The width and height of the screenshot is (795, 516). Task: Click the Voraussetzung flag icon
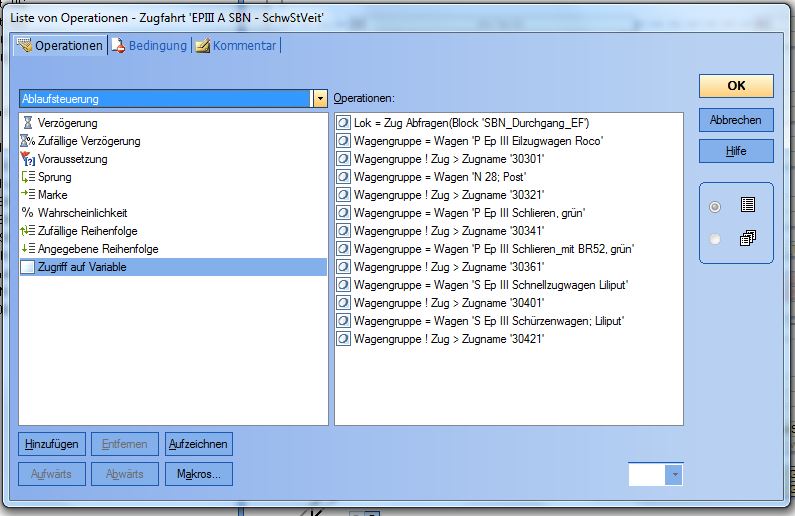click(x=28, y=159)
